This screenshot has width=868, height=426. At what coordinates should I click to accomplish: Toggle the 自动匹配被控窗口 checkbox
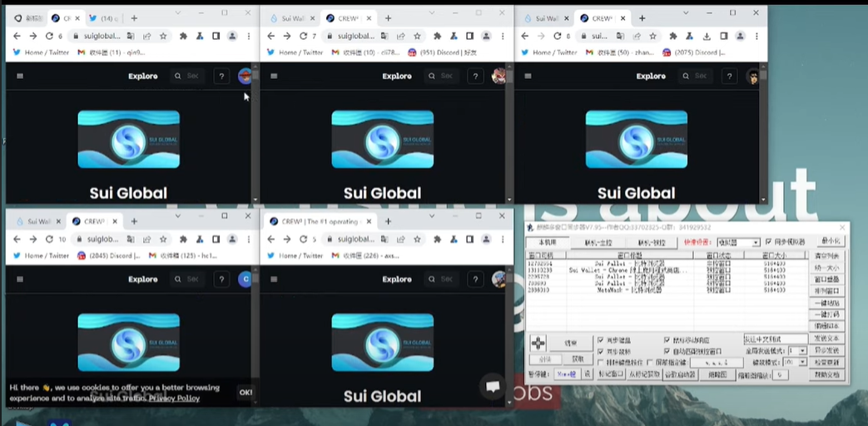pyautogui.click(x=667, y=351)
